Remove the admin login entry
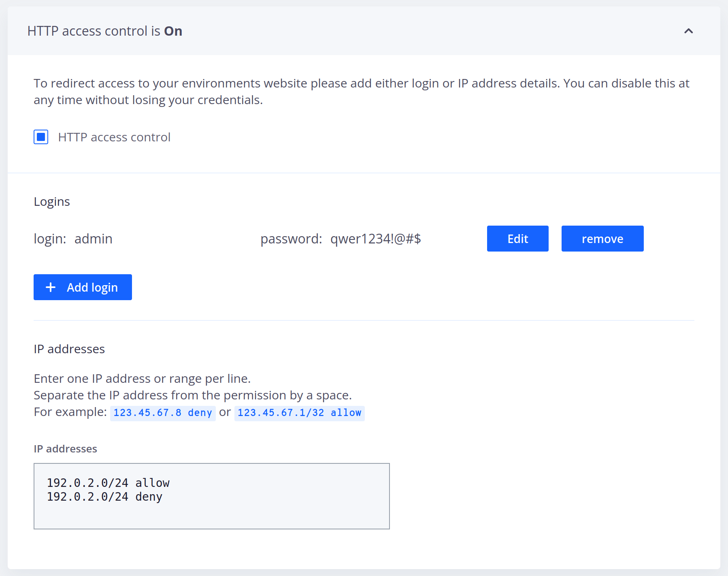The image size is (728, 576). coord(602,239)
